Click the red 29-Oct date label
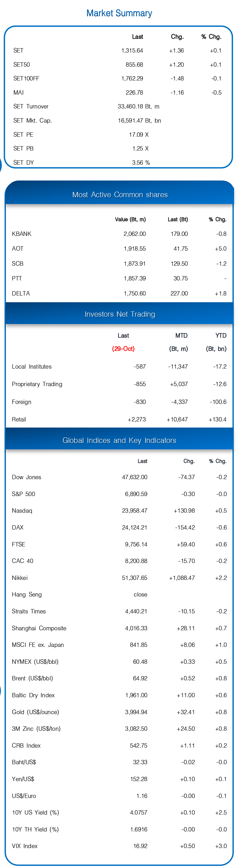 click(x=123, y=349)
